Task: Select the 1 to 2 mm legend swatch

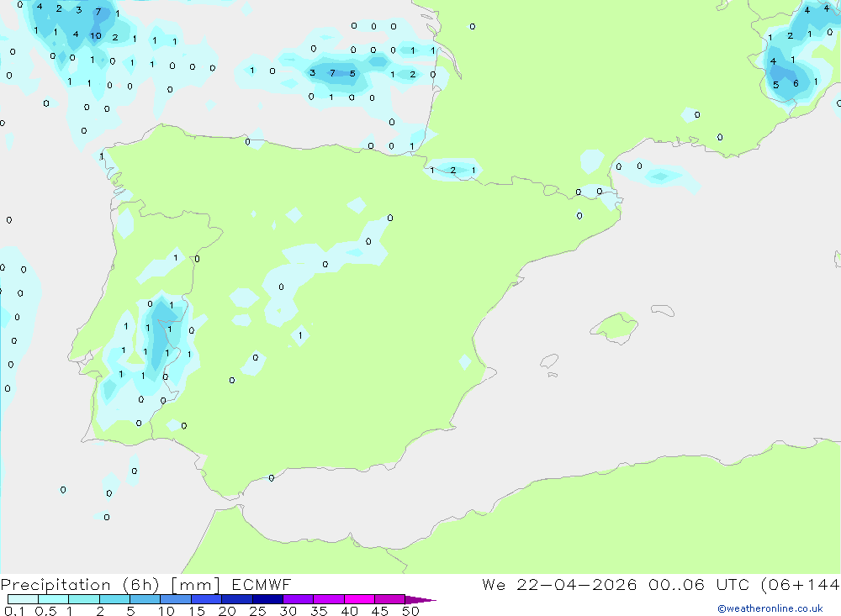Action: point(83,599)
